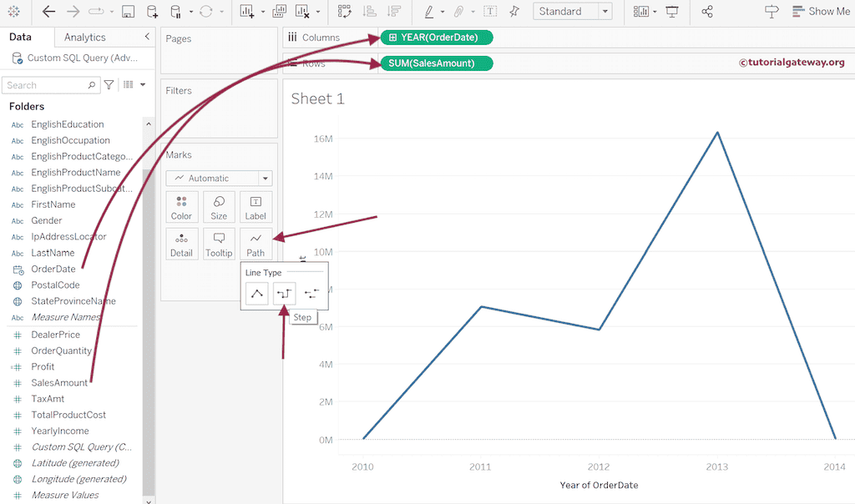The image size is (855, 504).
Task: Sort descending toolbar icon
Action: click(x=394, y=12)
